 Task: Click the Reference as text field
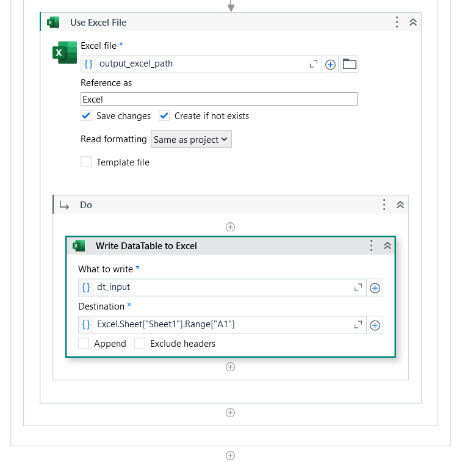coord(219,99)
